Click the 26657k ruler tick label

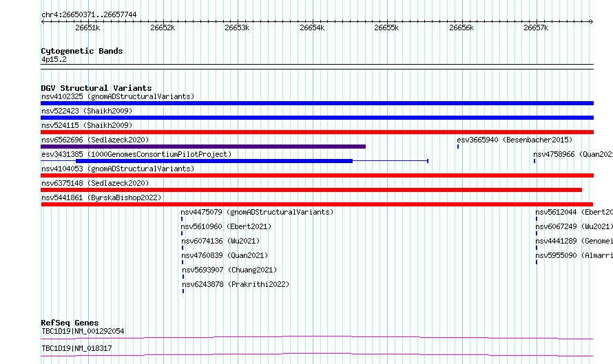click(536, 28)
